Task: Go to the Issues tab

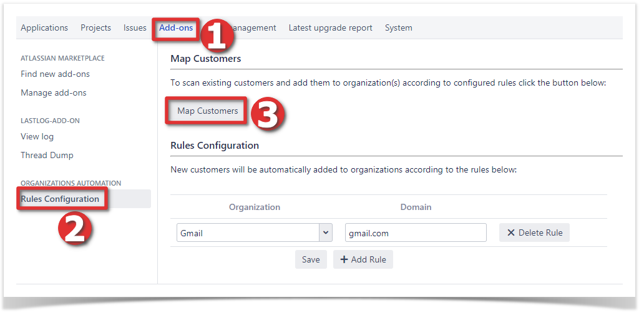Action: point(135,27)
